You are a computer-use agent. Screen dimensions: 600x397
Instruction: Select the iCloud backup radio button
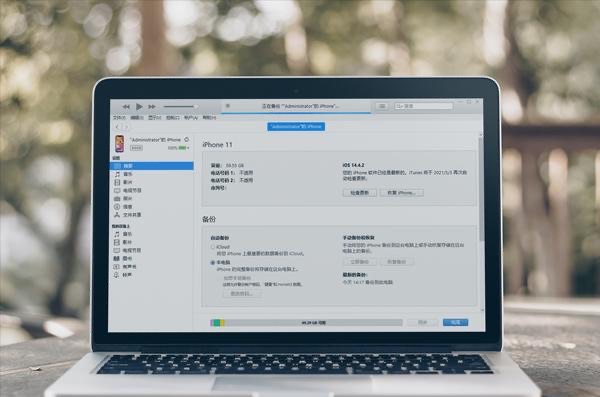click(212, 247)
